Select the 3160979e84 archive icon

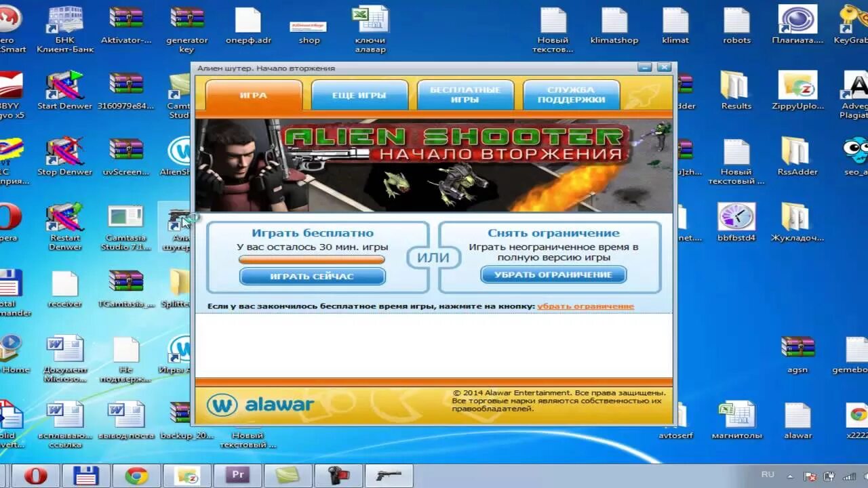point(126,91)
